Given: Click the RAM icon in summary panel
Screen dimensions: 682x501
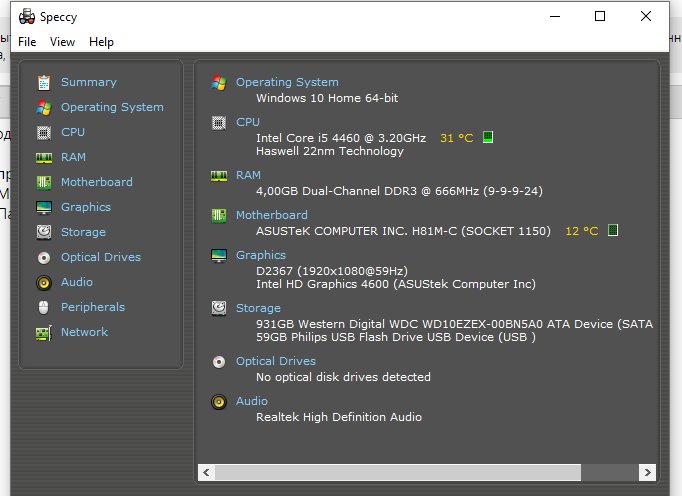Looking at the screenshot, I should (x=219, y=176).
